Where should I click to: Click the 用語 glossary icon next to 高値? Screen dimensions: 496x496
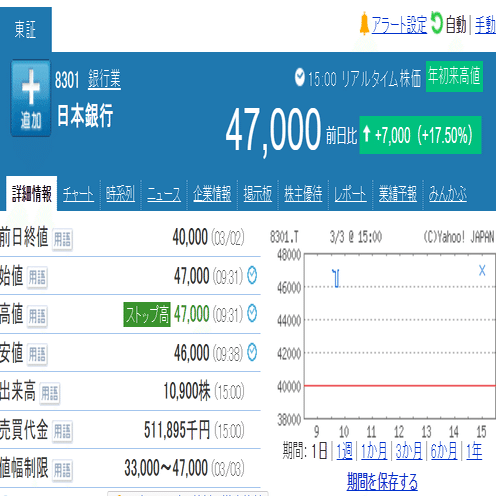(37, 316)
